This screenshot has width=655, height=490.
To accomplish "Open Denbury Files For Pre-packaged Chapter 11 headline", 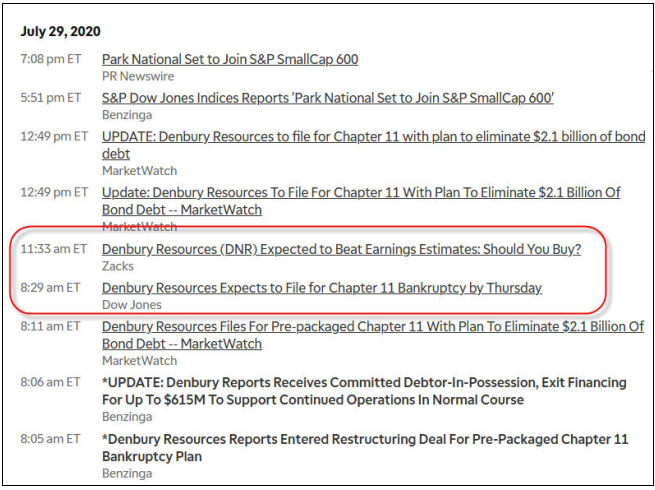I will click(x=373, y=335).
